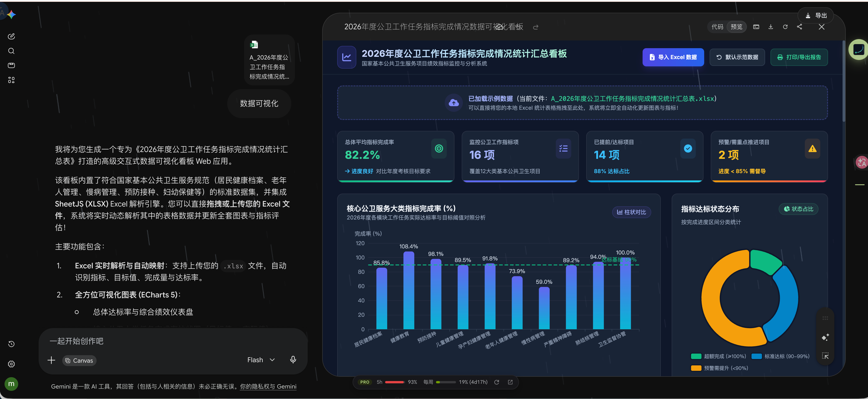Click the selection cursor icon in the floating toolbar

(825, 356)
